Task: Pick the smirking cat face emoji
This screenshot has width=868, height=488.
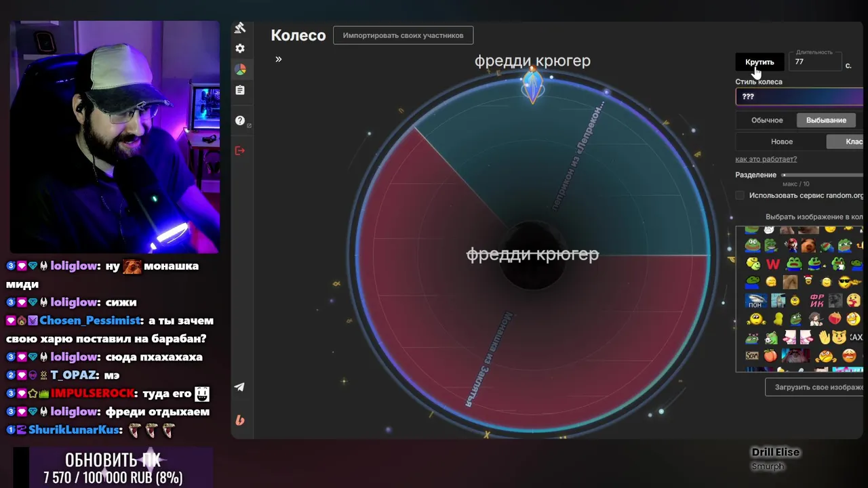Action: 839,337
